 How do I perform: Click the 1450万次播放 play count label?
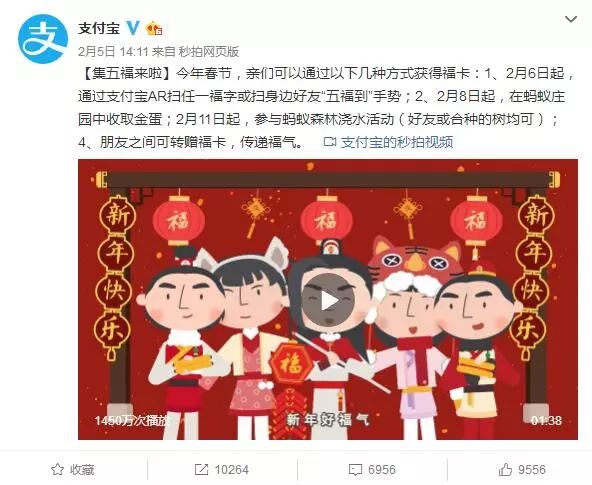click(132, 420)
